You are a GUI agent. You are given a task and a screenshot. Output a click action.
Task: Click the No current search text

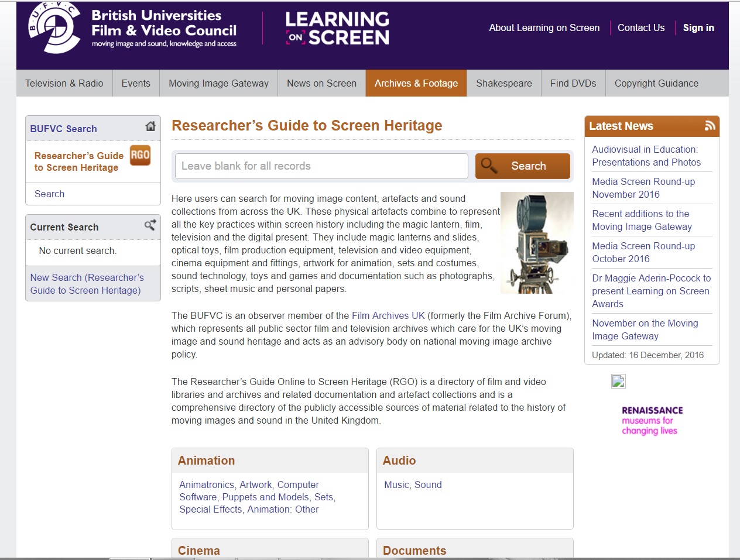tap(78, 250)
